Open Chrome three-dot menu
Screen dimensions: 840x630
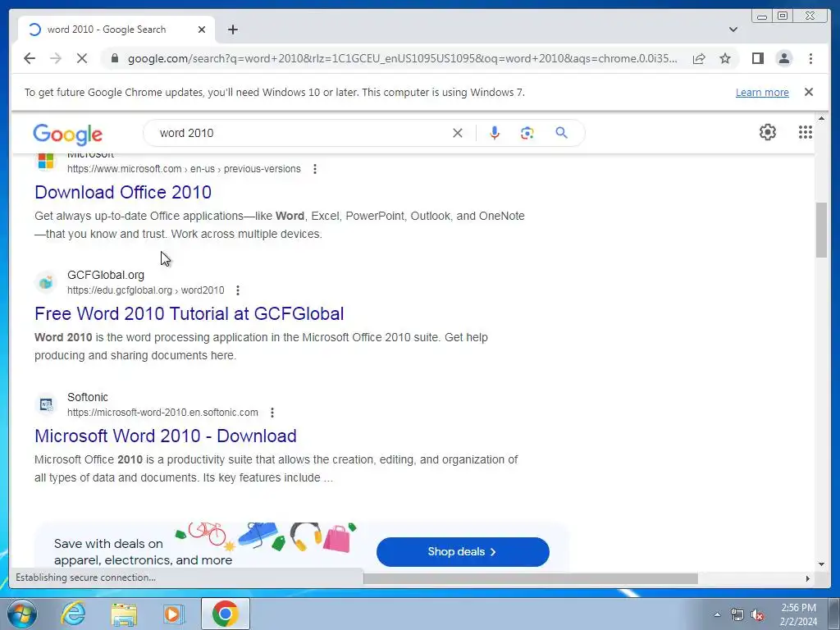pos(810,58)
